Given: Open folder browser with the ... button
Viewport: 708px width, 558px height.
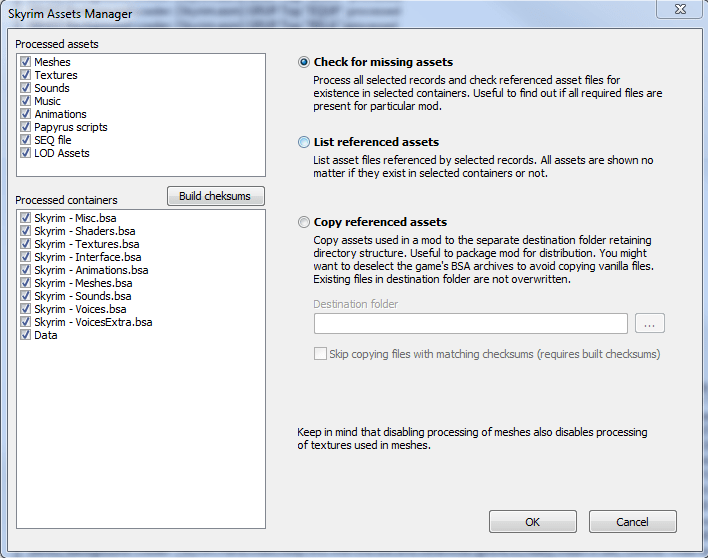Looking at the screenshot, I should pos(650,324).
